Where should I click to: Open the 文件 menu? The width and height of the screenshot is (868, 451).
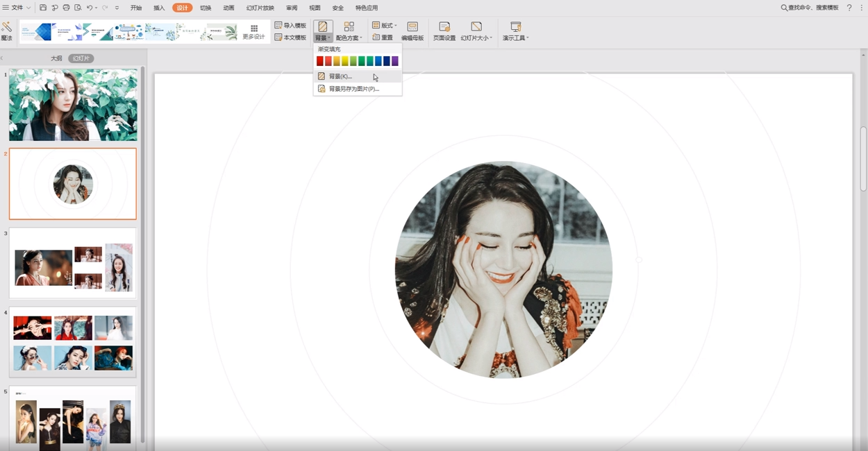click(17, 8)
